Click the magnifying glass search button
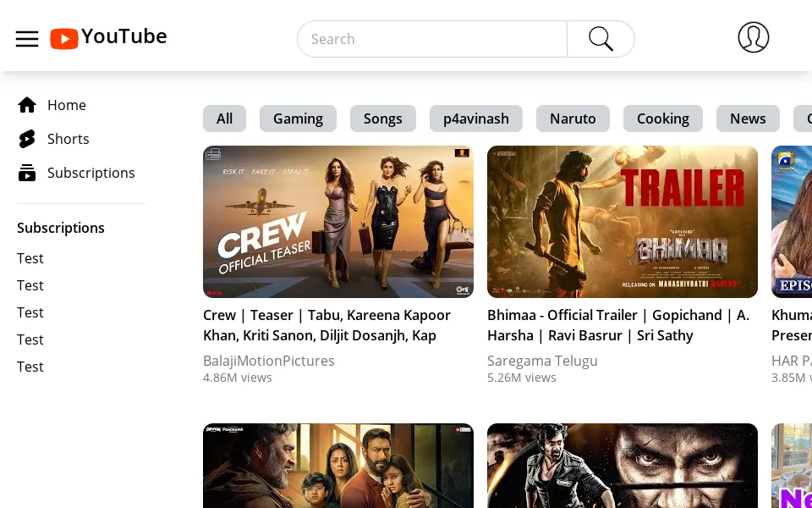Screen dimensions: 812x508 [601, 39]
